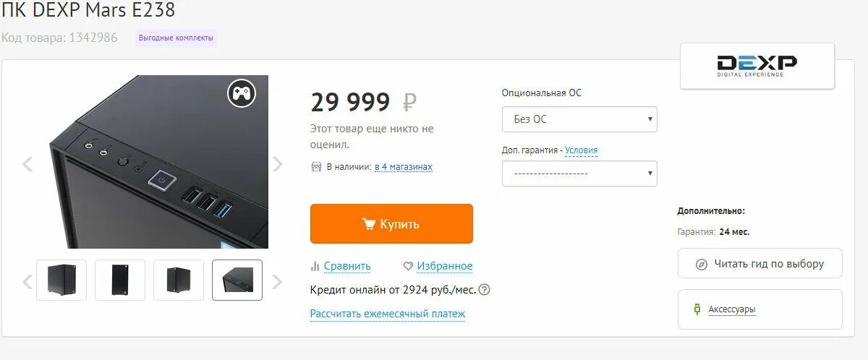Show previous product image with left arrow
Screen dimensions: 868x360
(x=27, y=164)
